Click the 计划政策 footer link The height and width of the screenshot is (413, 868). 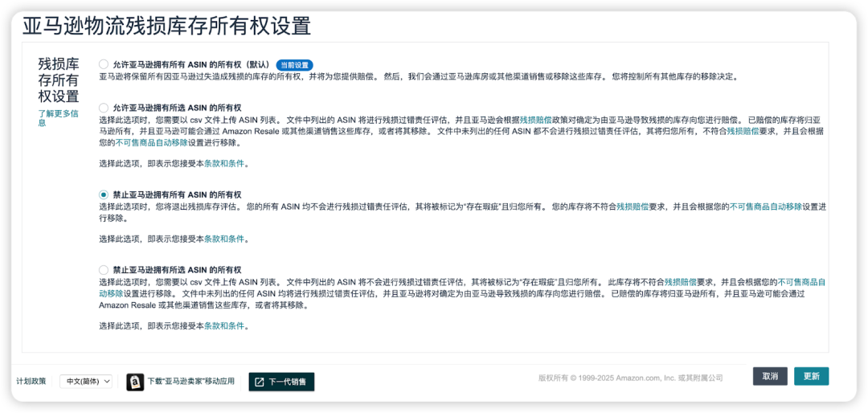(31, 382)
